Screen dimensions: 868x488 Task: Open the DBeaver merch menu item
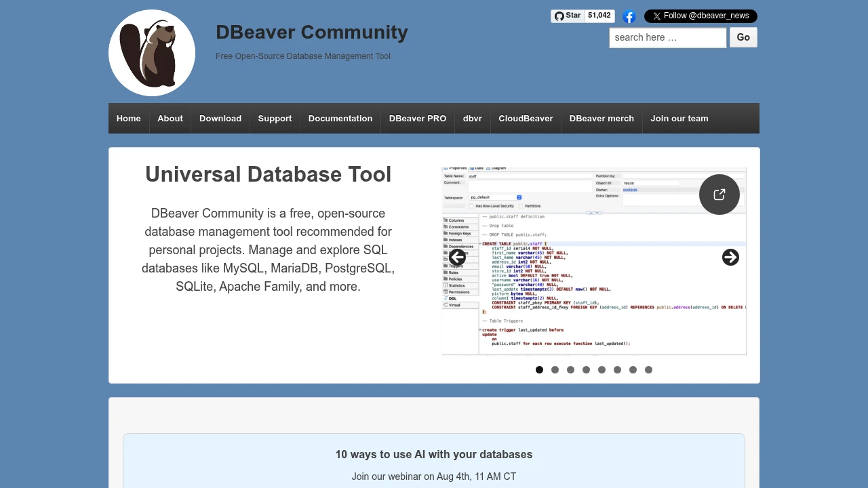point(601,119)
